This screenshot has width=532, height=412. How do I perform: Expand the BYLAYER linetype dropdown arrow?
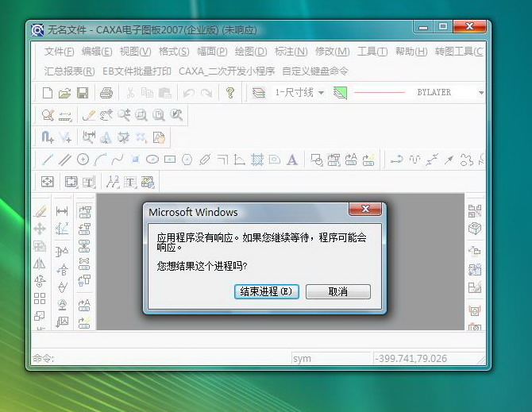[x=480, y=93]
